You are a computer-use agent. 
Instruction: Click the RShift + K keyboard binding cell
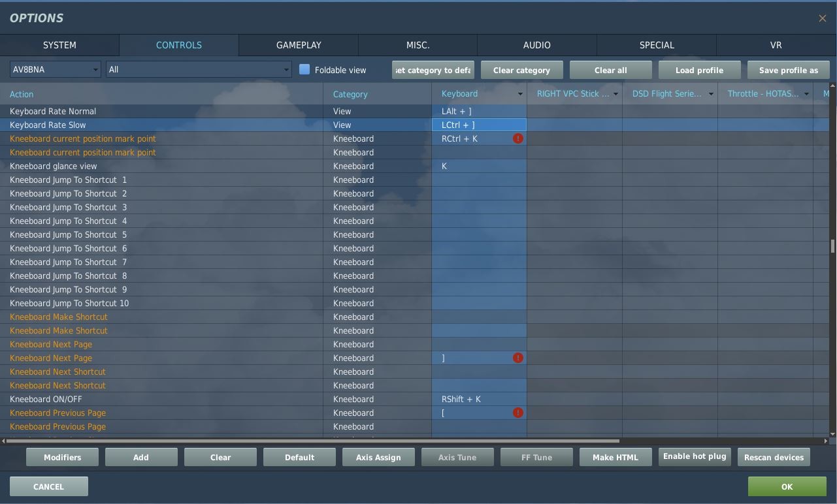point(479,399)
